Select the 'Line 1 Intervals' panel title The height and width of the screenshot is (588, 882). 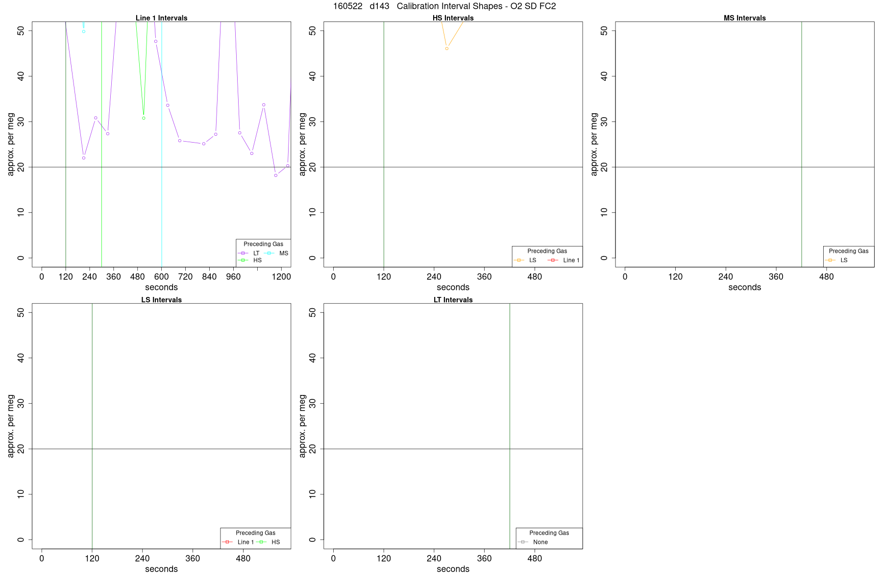tap(161, 18)
